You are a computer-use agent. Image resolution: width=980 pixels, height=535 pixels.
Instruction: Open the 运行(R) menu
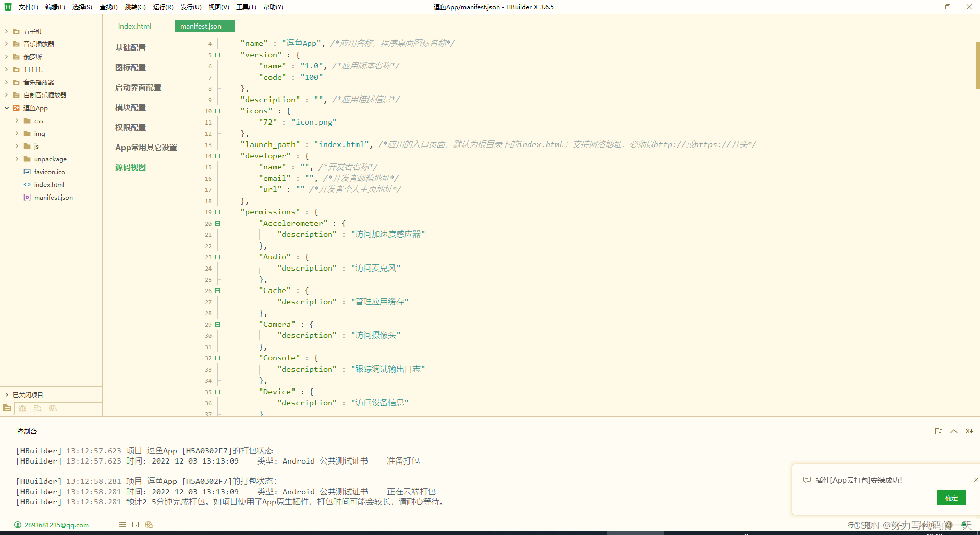point(163,7)
